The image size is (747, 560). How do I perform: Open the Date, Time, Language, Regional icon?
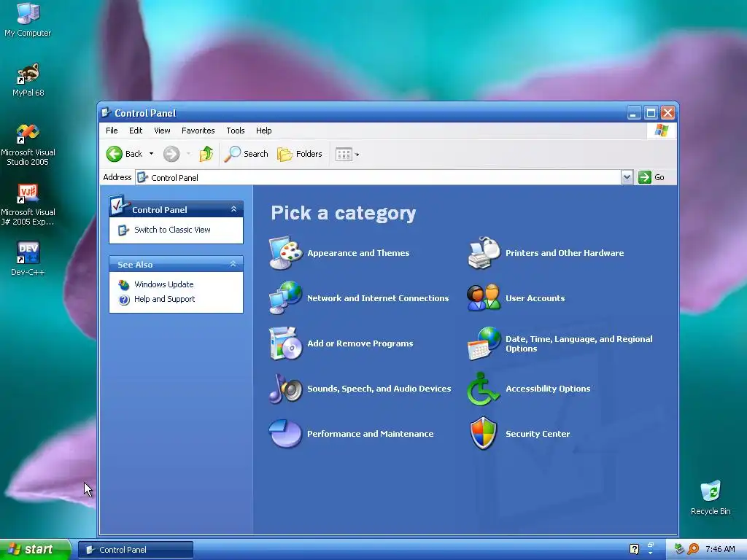(484, 343)
